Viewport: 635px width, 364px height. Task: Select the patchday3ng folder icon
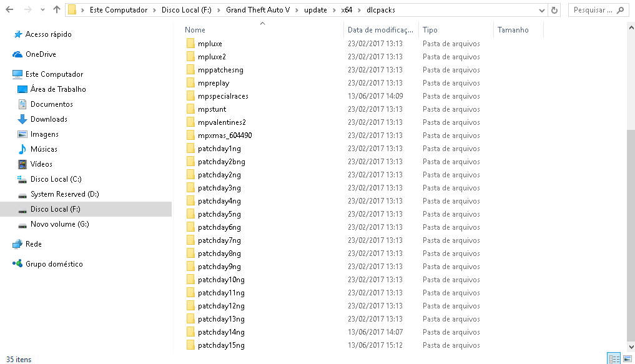pyautogui.click(x=190, y=187)
